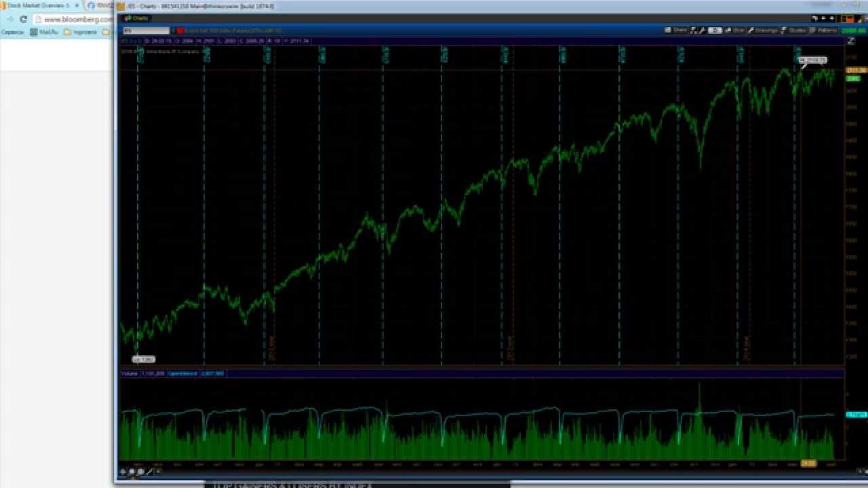
Task: Click the maximize chart icon below price box
Action: pyautogui.click(x=851, y=41)
